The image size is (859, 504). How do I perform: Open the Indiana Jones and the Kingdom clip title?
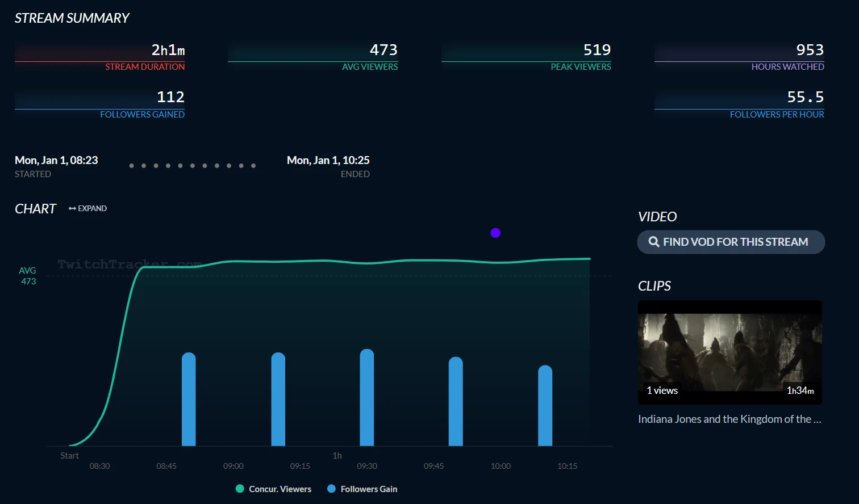point(730,419)
